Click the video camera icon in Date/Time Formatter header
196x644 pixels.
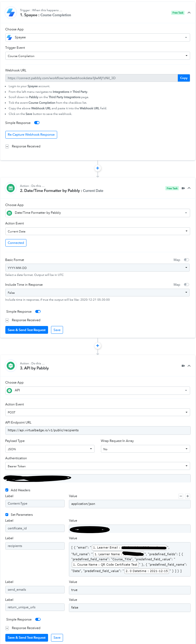(183, 188)
